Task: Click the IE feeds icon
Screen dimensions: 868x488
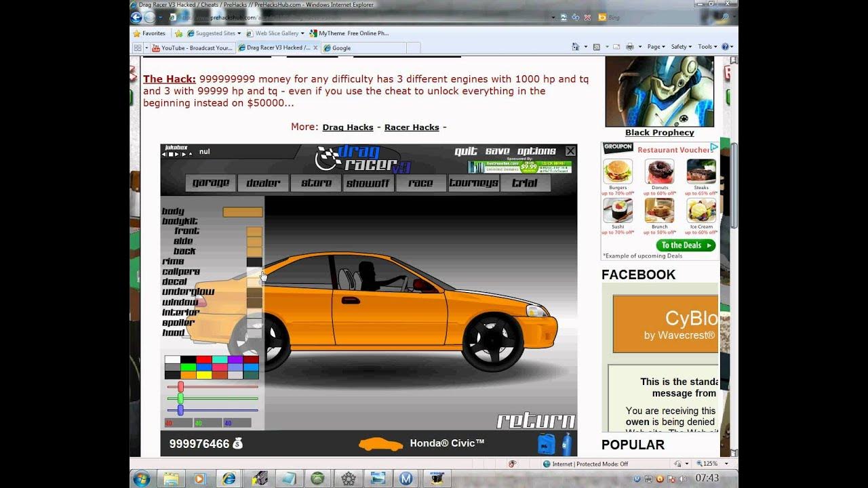Action: pos(596,47)
